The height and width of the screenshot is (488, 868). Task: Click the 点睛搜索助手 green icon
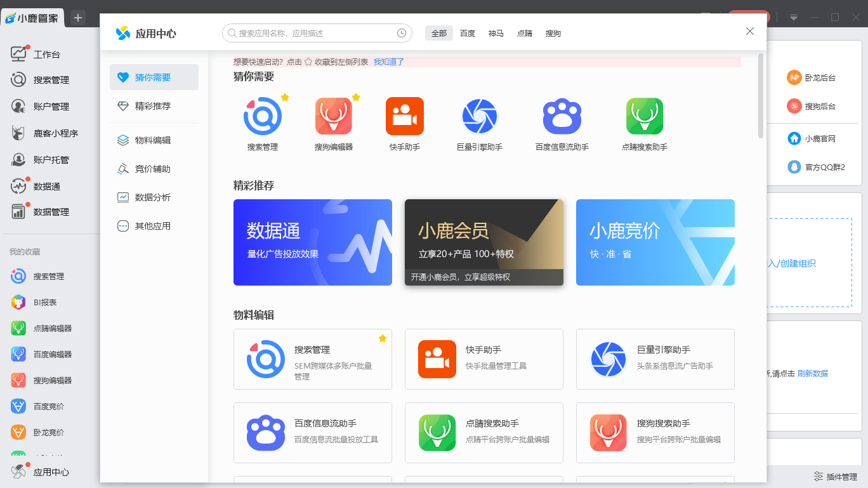pyautogui.click(x=645, y=116)
